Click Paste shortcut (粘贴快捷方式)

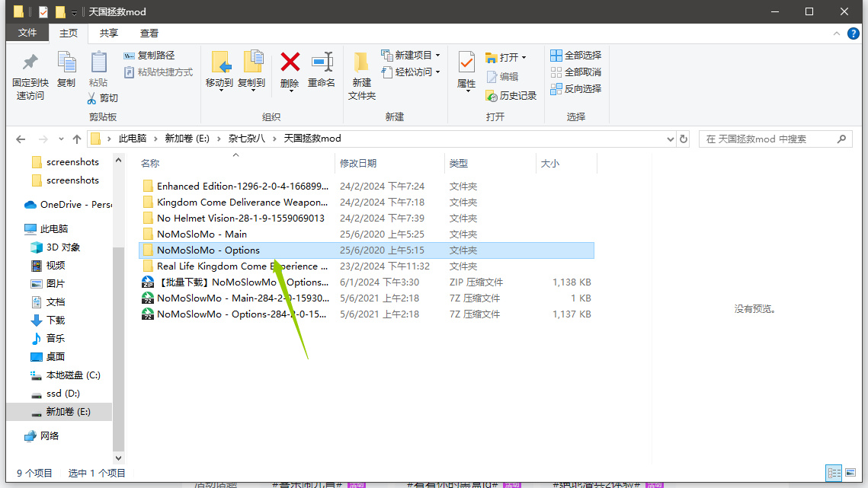pos(159,72)
